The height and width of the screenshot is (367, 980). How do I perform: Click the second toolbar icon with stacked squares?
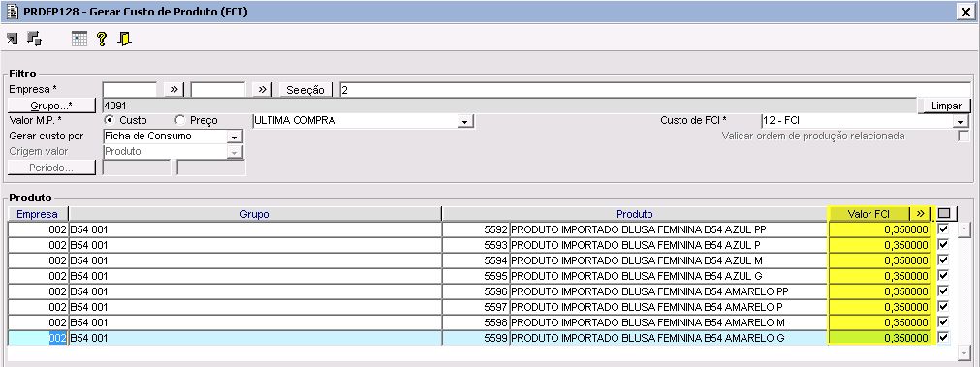[34, 39]
